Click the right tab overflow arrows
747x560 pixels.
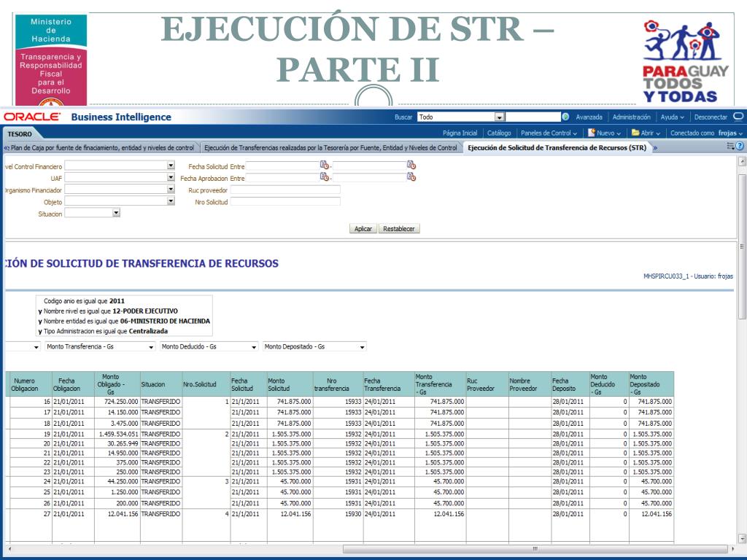click(655, 148)
